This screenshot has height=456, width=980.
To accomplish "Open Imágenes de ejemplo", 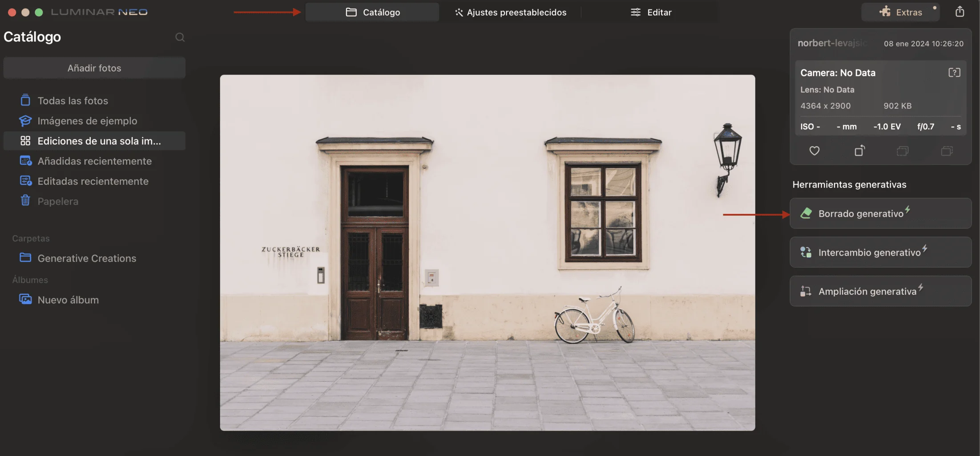I will [x=94, y=121].
